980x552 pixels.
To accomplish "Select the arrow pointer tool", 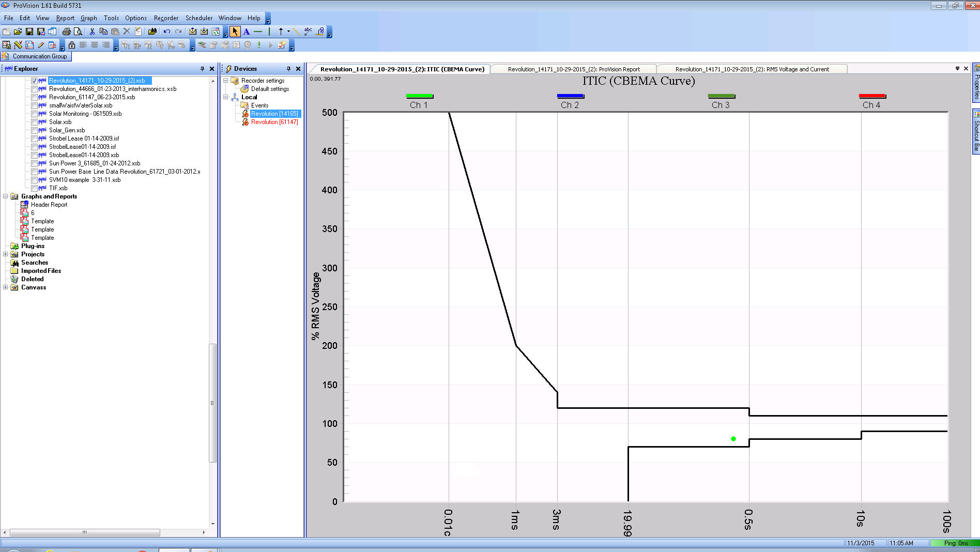I will point(235,32).
